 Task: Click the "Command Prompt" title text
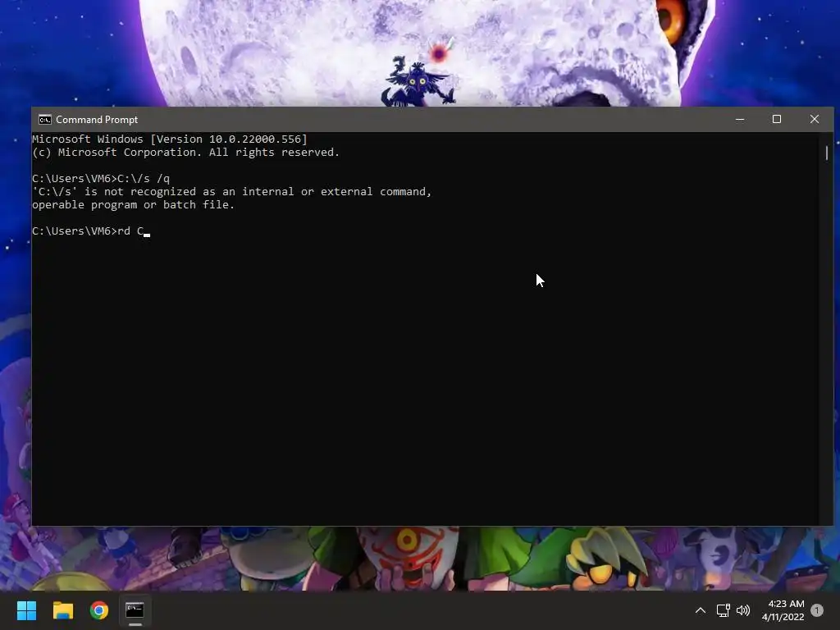97,120
